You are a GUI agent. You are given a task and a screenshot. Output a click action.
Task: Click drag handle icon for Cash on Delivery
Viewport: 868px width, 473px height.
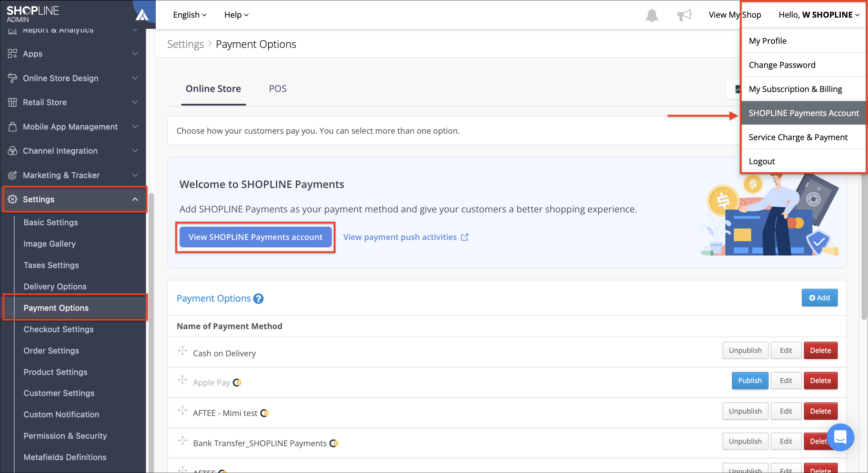tap(183, 351)
